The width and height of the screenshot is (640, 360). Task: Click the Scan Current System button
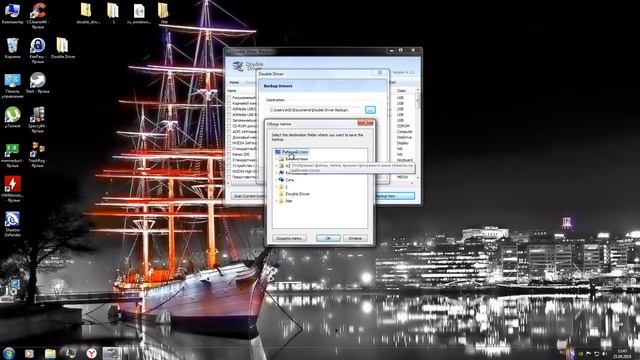click(x=249, y=196)
